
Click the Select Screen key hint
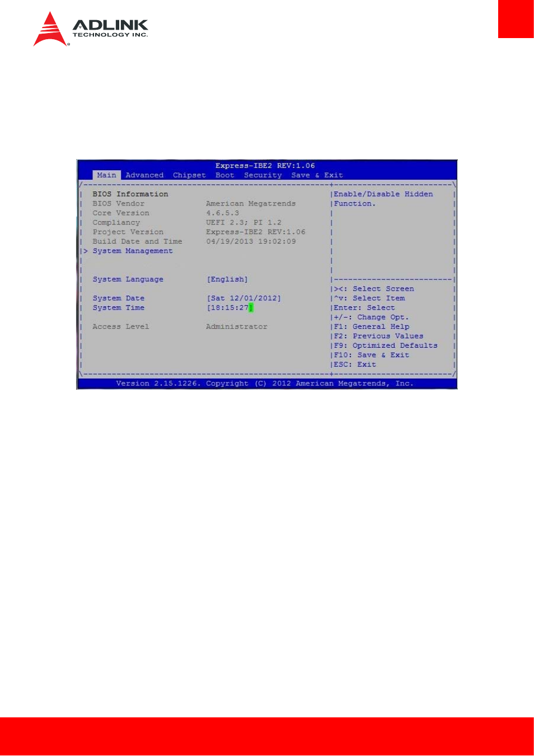coord(374,289)
